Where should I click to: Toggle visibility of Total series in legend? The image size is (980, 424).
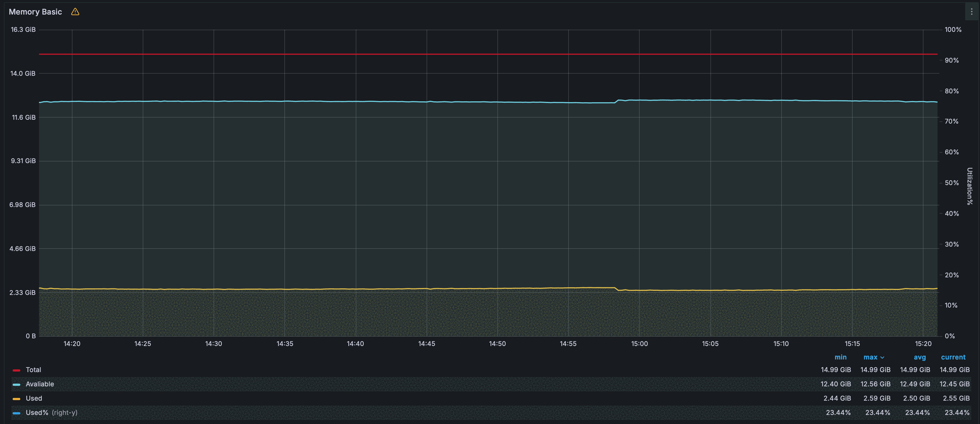coord(33,370)
